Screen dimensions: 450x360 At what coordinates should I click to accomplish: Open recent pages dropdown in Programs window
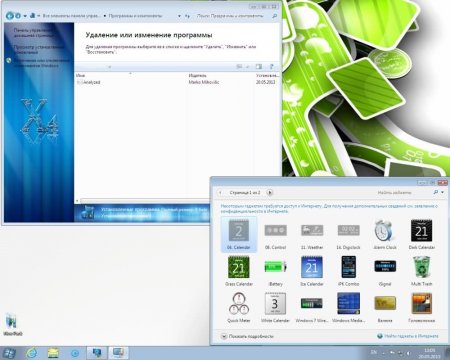(x=25, y=16)
